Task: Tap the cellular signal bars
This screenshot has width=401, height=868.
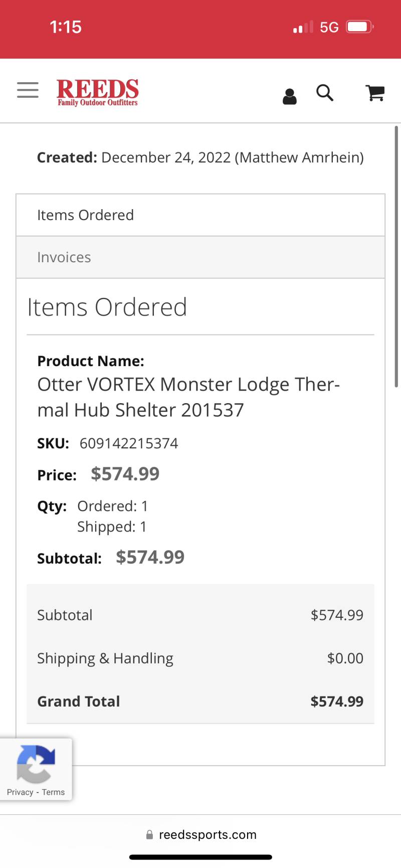Action: tap(303, 27)
